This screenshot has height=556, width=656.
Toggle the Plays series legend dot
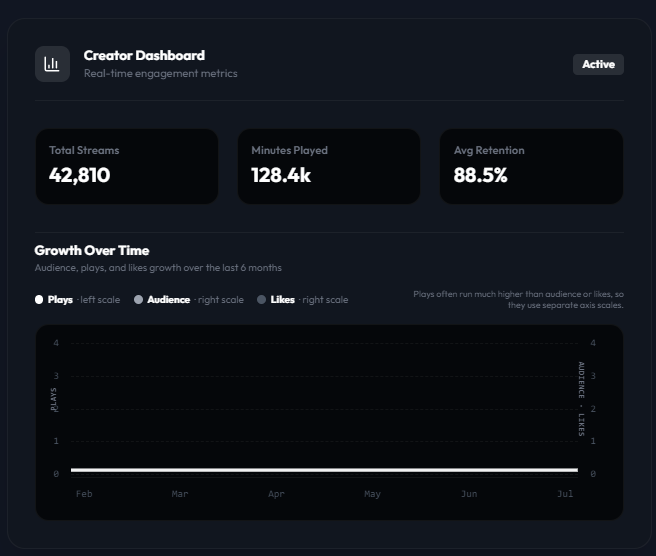39,300
